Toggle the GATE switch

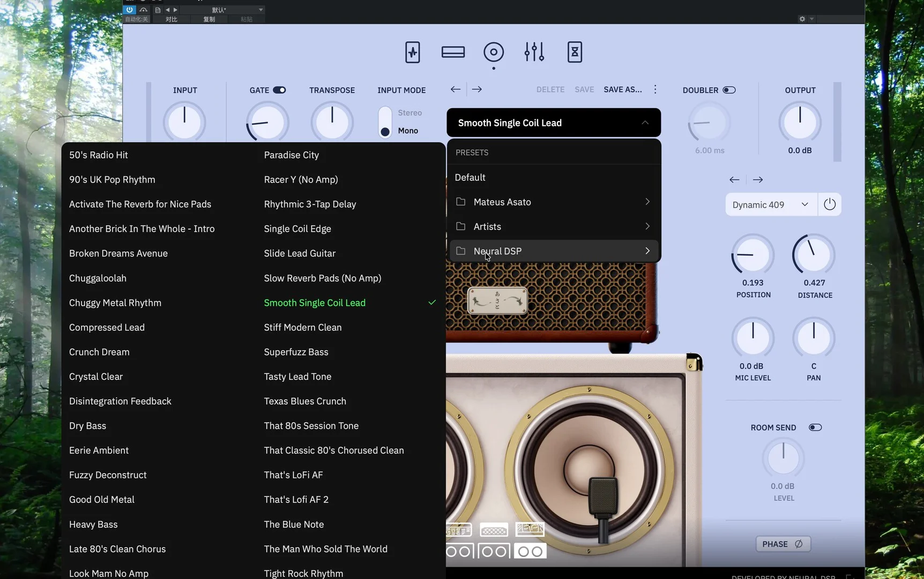279,90
